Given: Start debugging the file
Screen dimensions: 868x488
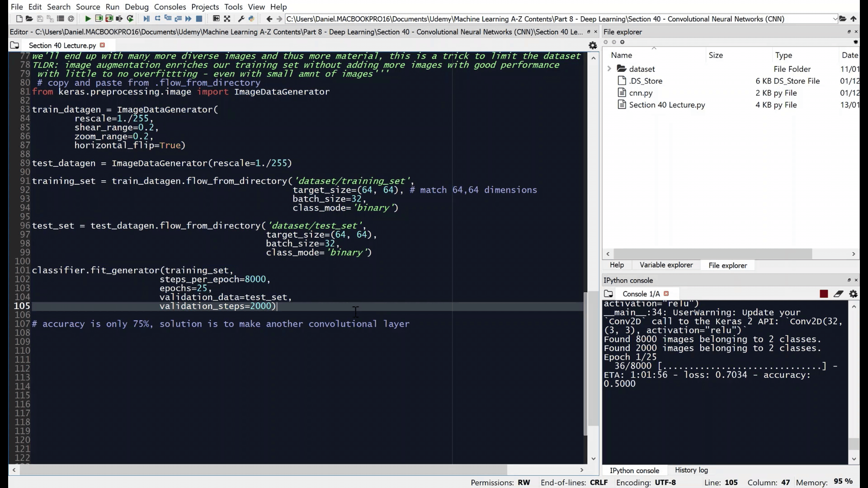Looking at the screenshot, I should pyautogui.click(x=146, y=19).
